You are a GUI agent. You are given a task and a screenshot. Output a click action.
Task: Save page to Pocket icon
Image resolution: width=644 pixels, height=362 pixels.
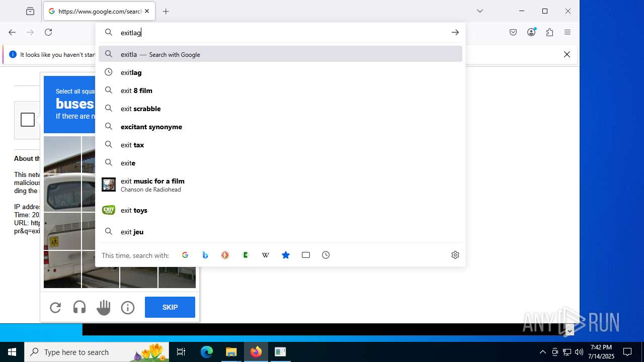[x=513, y=32]
